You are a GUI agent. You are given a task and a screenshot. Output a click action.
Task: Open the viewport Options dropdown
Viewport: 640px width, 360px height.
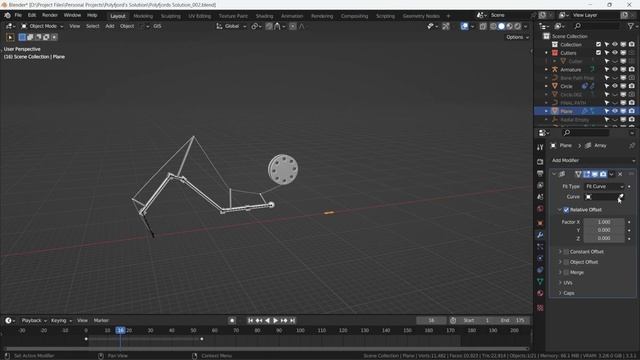[x=517, y=37]
